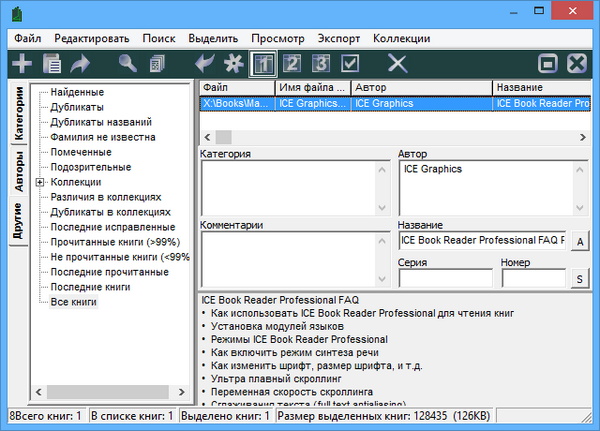This screenshot has height=431, width=600.
Task: Expand the Коллекции tree node
Action: [40, 182]
